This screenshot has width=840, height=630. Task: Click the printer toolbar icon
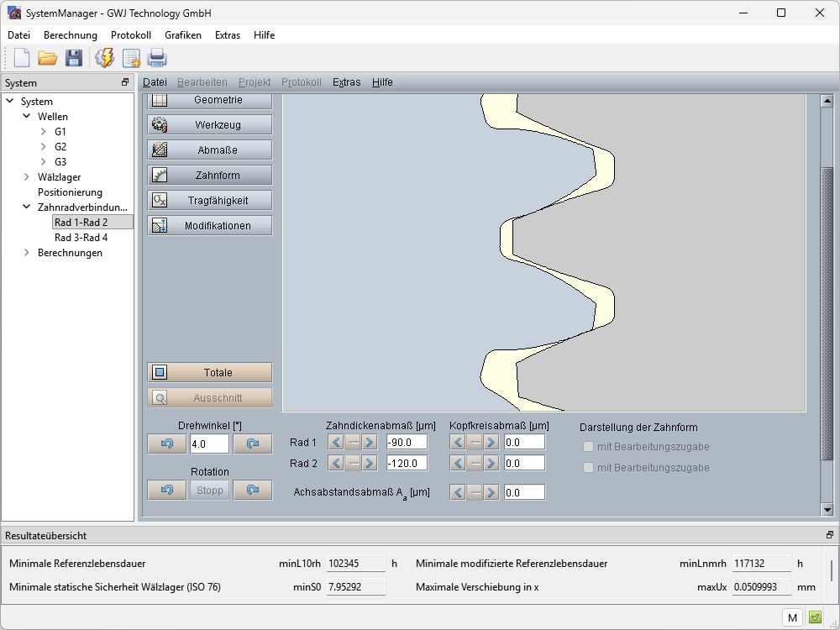point(157,58)
